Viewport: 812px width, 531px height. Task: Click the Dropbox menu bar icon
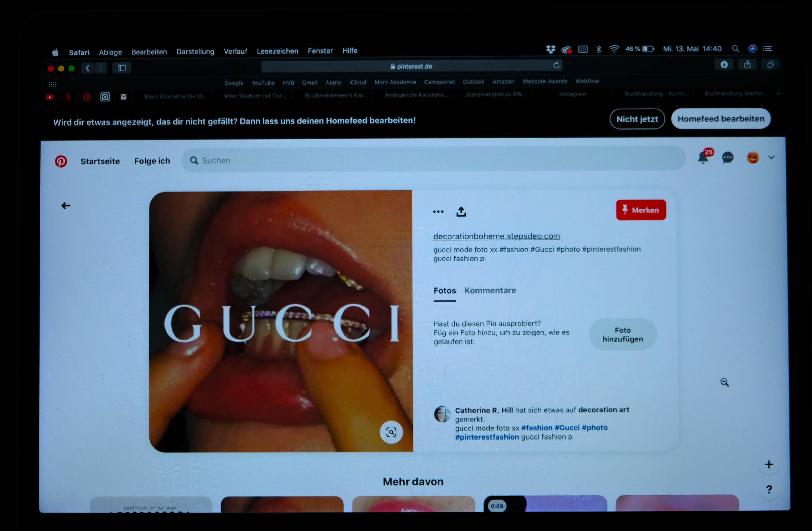click(551, 50)
